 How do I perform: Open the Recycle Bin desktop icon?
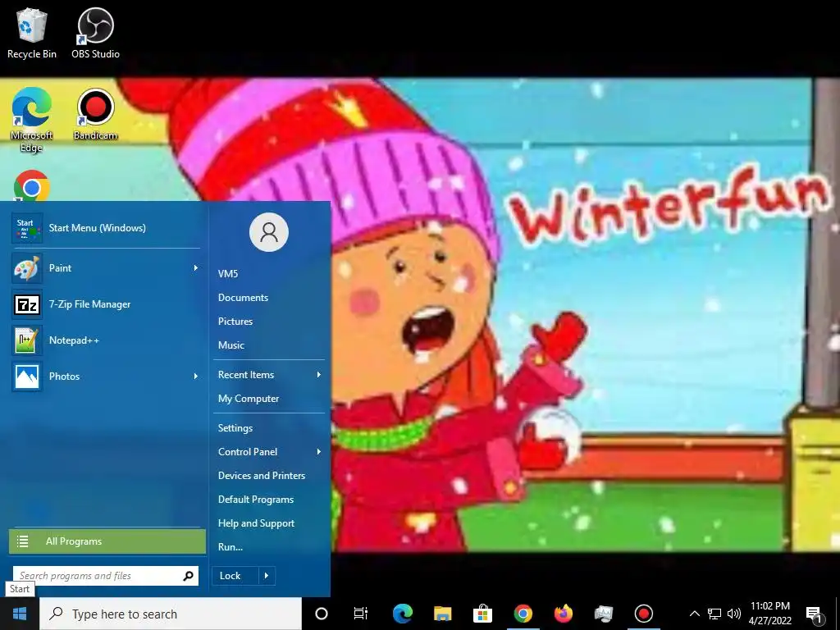tap(32, 33)
